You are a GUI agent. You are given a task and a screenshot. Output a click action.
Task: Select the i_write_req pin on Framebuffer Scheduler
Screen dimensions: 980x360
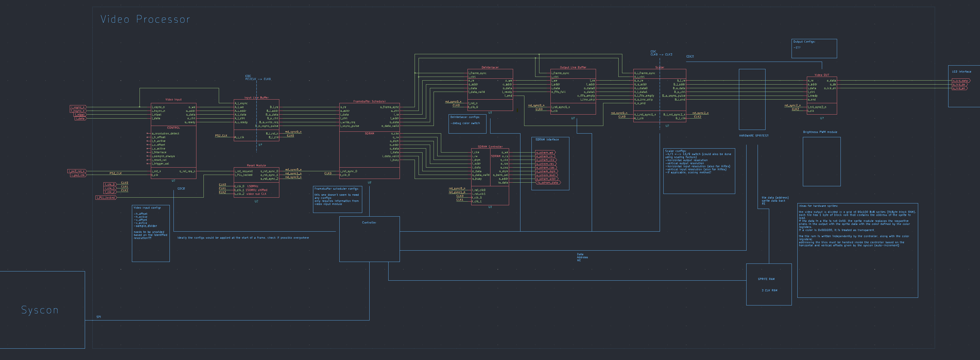click(x=348, y=122)
